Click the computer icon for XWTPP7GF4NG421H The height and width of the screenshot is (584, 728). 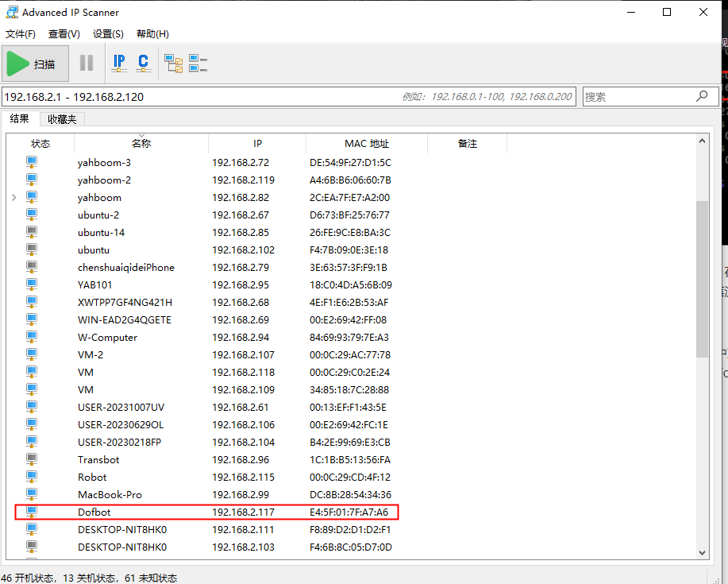click(x=32, y=302)
